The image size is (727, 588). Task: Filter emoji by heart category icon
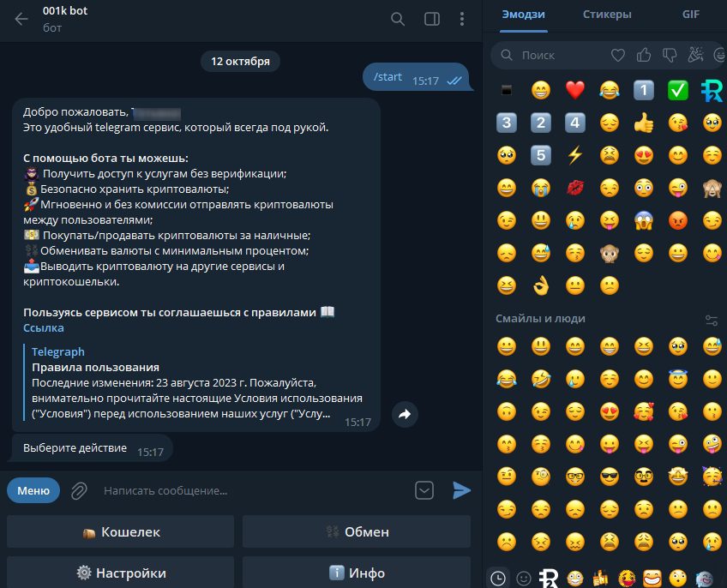617,56
